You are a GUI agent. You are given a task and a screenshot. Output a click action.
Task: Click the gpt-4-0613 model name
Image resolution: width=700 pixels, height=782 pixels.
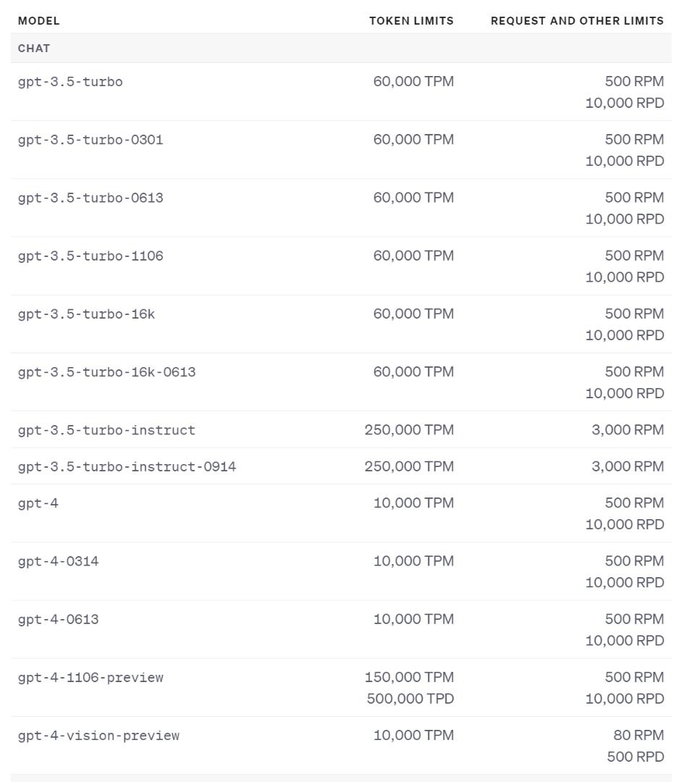point(58,620)
